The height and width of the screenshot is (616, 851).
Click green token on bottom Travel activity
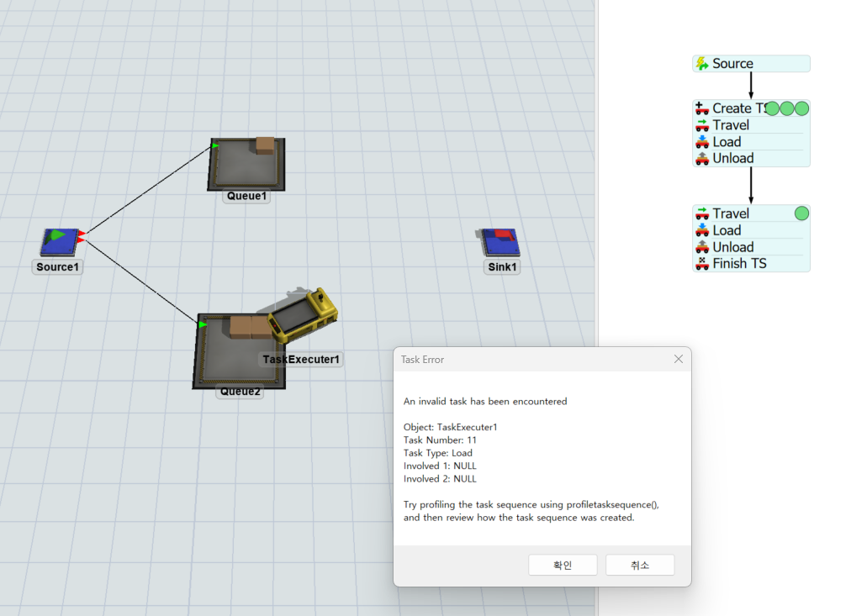click(x=801, y=213)
